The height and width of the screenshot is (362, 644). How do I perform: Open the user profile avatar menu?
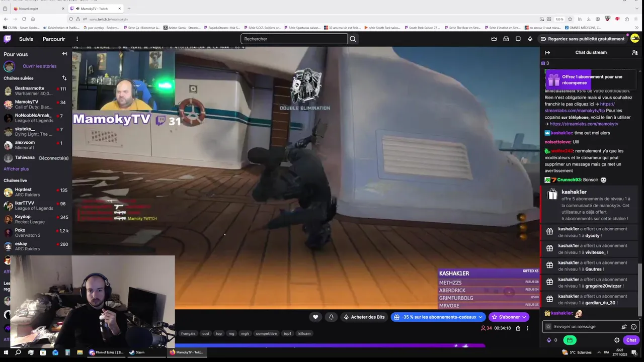coord(635,39)
